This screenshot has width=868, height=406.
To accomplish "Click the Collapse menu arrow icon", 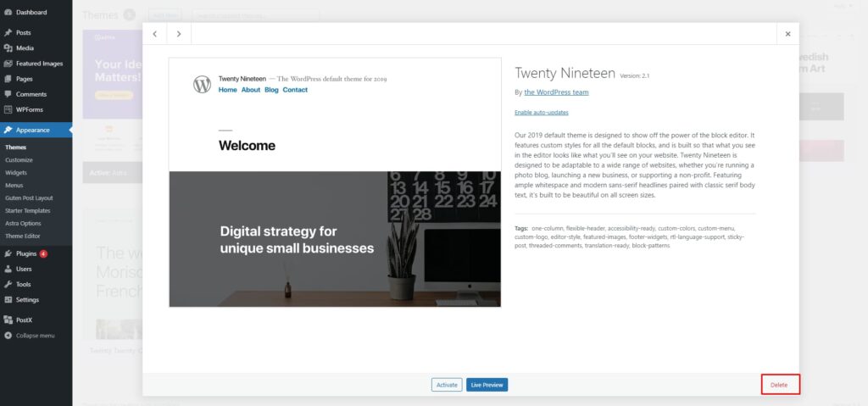I will point(8,335).
